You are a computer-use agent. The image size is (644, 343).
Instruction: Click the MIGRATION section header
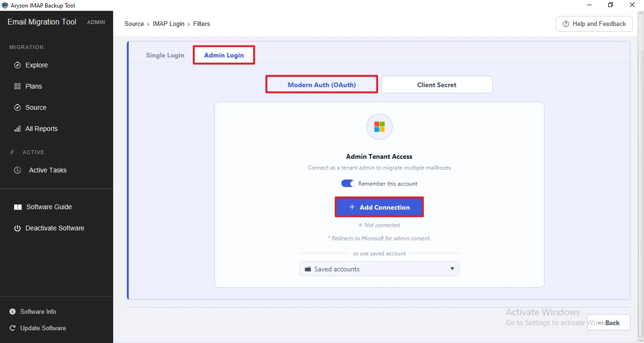click(x=26, y=47)
